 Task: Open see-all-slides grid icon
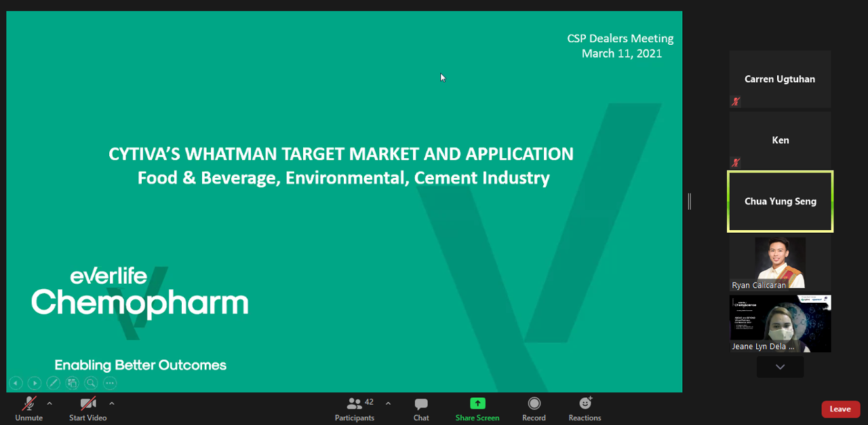coord(73,383)
